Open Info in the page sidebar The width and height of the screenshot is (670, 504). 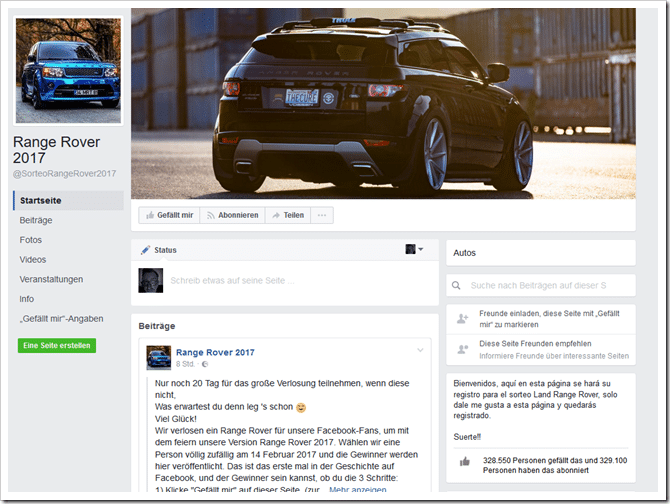pos(26,299)
